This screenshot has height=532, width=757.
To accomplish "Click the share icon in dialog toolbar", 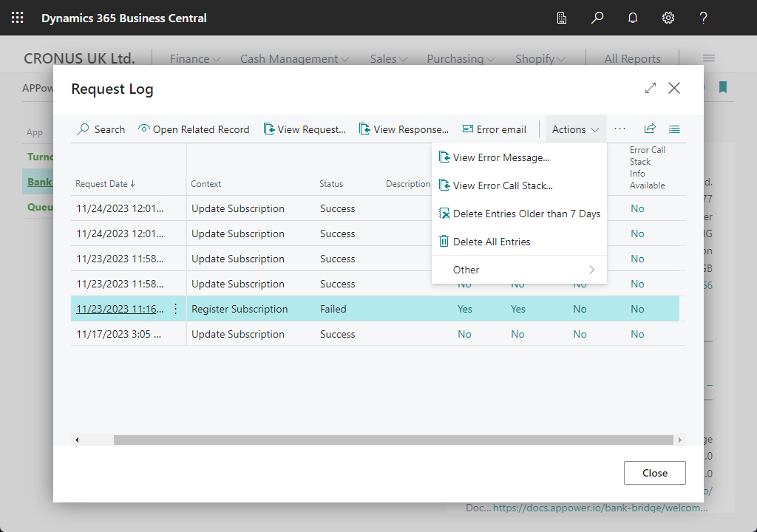I will tap(650, 129).
